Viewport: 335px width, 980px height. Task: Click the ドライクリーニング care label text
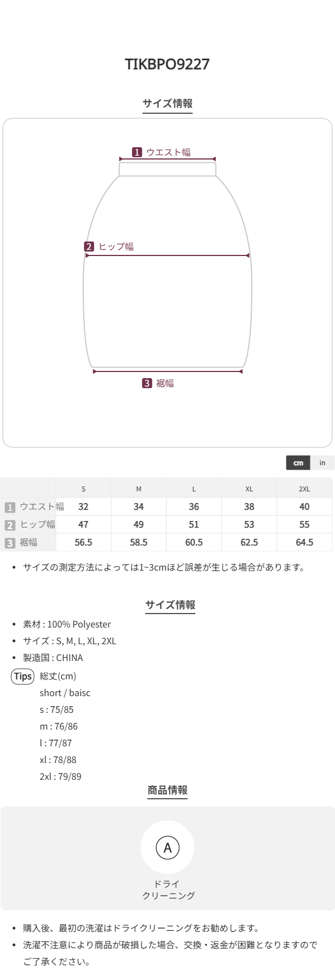(x=167, y=890)
